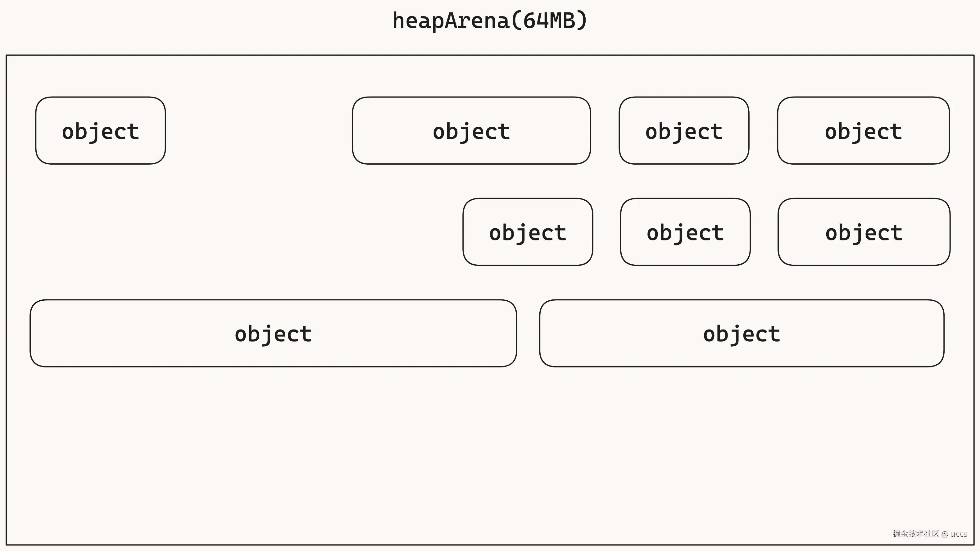Click blank page area left of the title
This screenshot has height=551, width=980.
pos(190,20)
